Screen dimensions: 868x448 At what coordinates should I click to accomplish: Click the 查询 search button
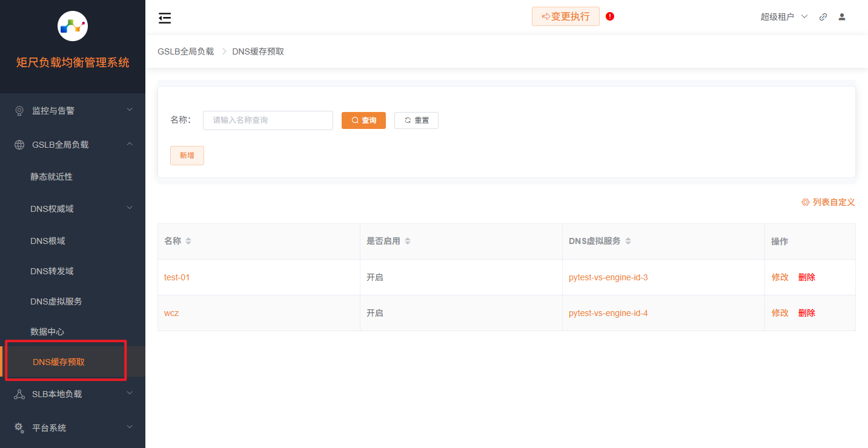[363, 120]
